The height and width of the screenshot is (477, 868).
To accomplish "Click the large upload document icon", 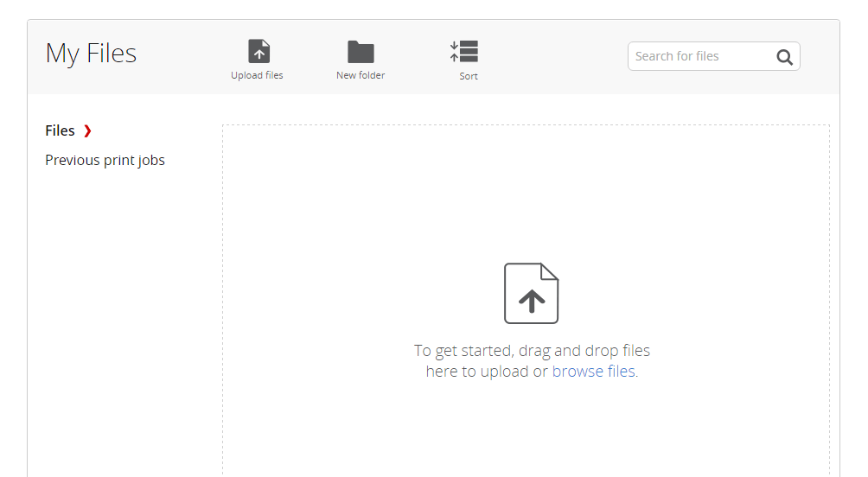I will [532, 293].
